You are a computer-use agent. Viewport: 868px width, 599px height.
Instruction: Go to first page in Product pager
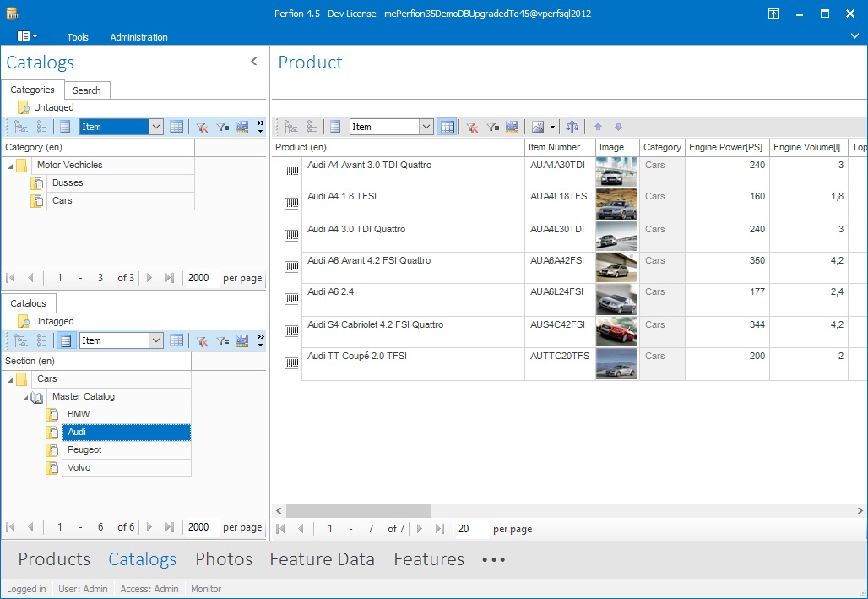[x=280, y=529]
